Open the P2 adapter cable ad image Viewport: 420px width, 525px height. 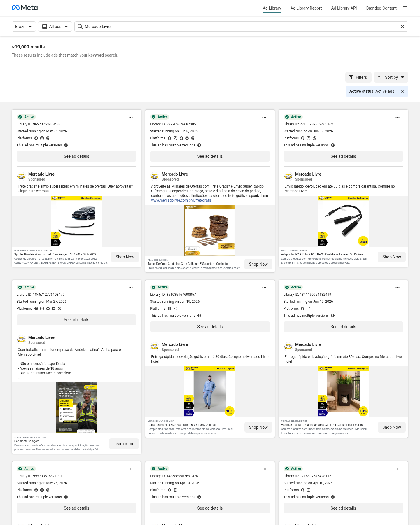343,221
